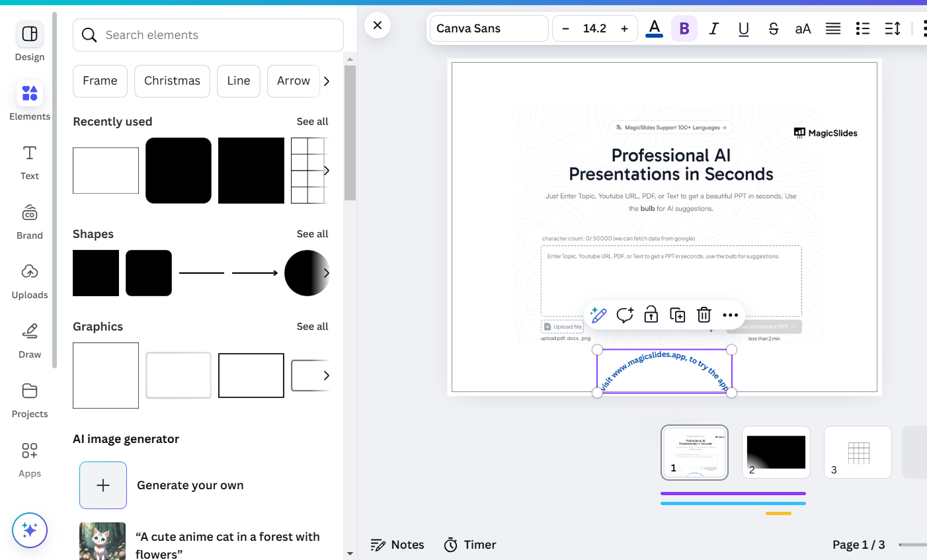
Task: Duplicate the selected element
Action: 678,315
